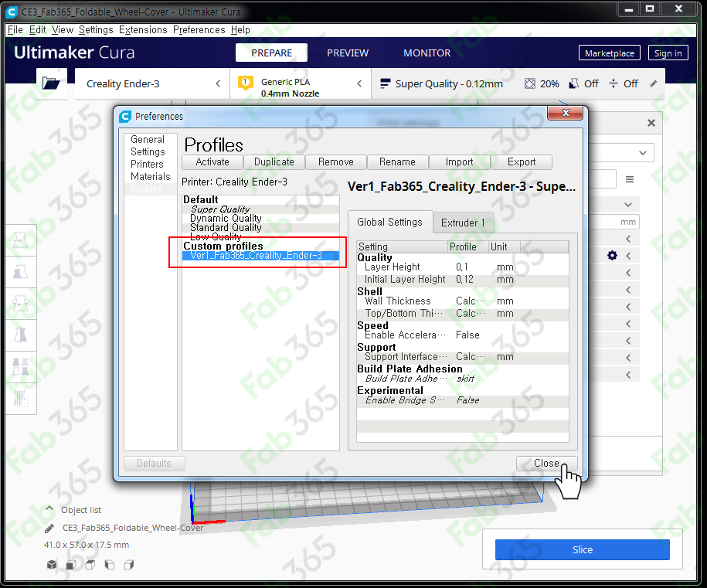Viewport: 707px width, 588px height.
Task: Select the Global Settings tab
Action: tap(389, 222)
